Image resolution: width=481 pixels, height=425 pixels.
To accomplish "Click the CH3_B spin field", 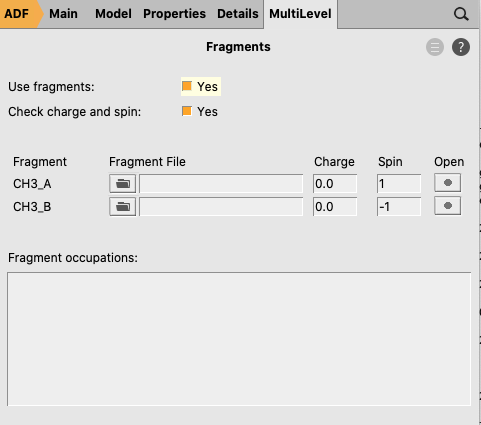I will click(399, 207).
